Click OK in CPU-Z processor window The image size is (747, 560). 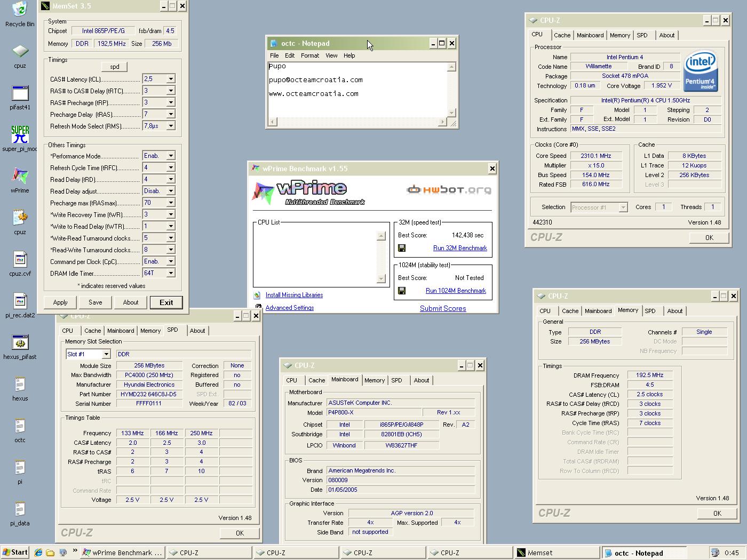[x=709, y=238]
